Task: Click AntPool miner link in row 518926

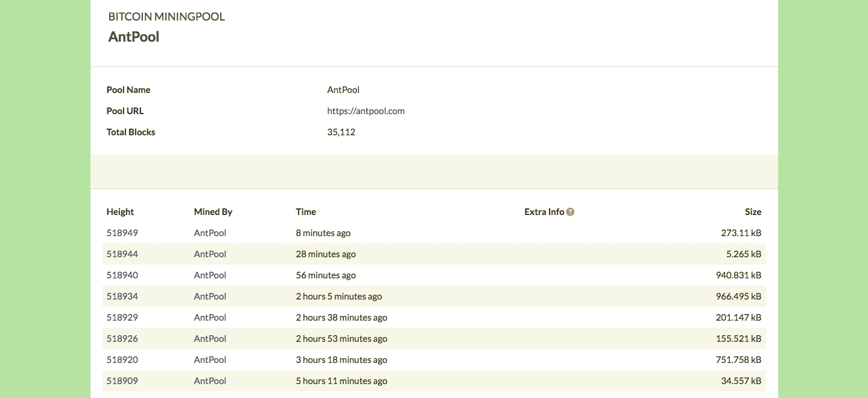Action: [x=210, y=339]
